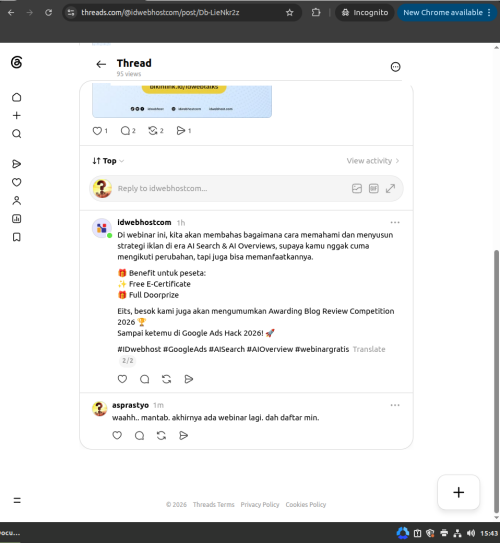Open the printer icon in system tray
This screenshot has height=543, width=500.
coord(444,533)
